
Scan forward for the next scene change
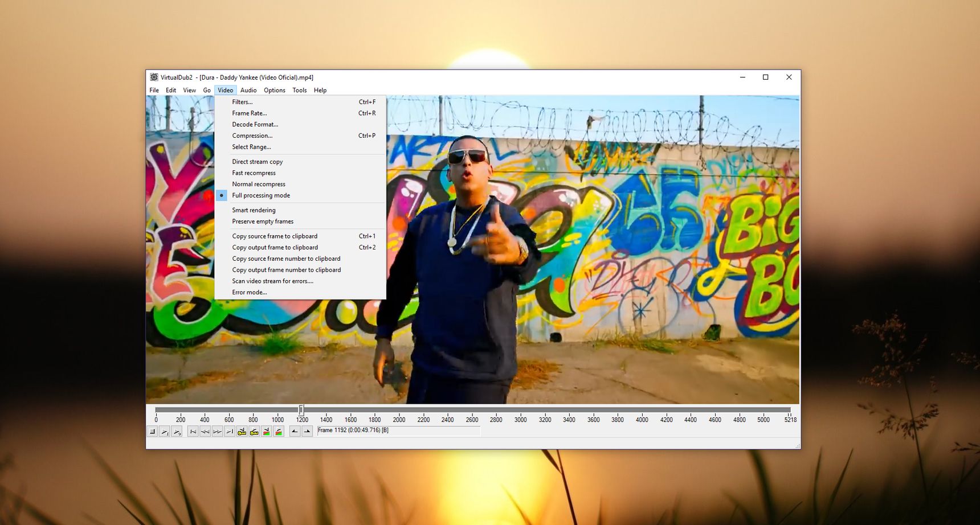279,432
